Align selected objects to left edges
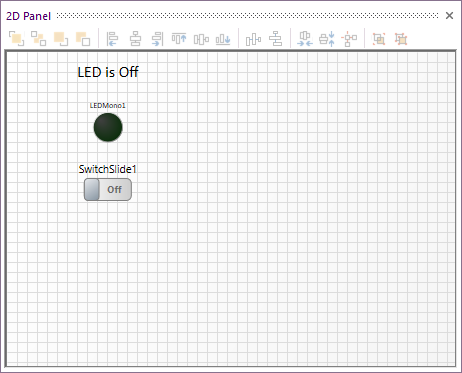462x373 pixels. click(x=113, y=39)
